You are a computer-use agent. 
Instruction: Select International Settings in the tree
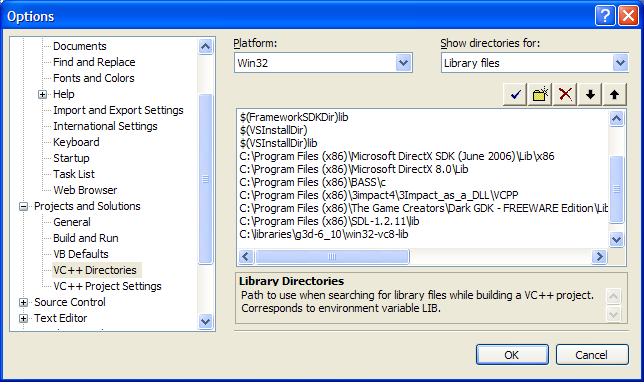click(x=105, y=126)
